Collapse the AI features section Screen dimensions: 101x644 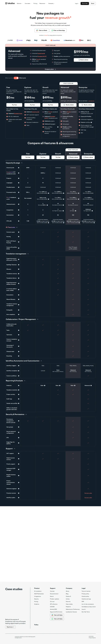point(17,227)
